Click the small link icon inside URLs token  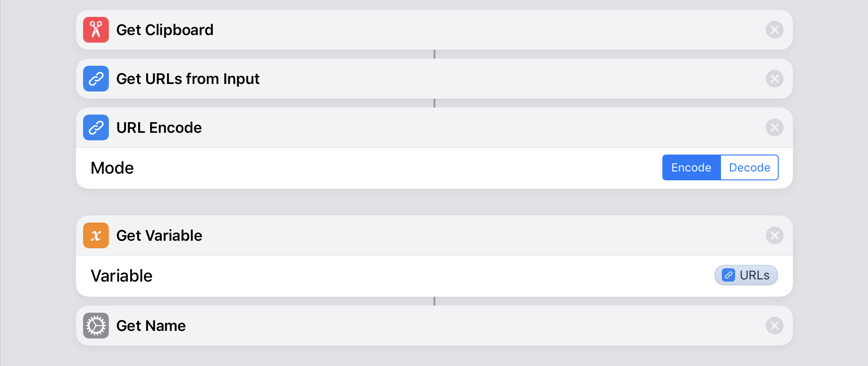pyautogui.click(x=728, y=275)
